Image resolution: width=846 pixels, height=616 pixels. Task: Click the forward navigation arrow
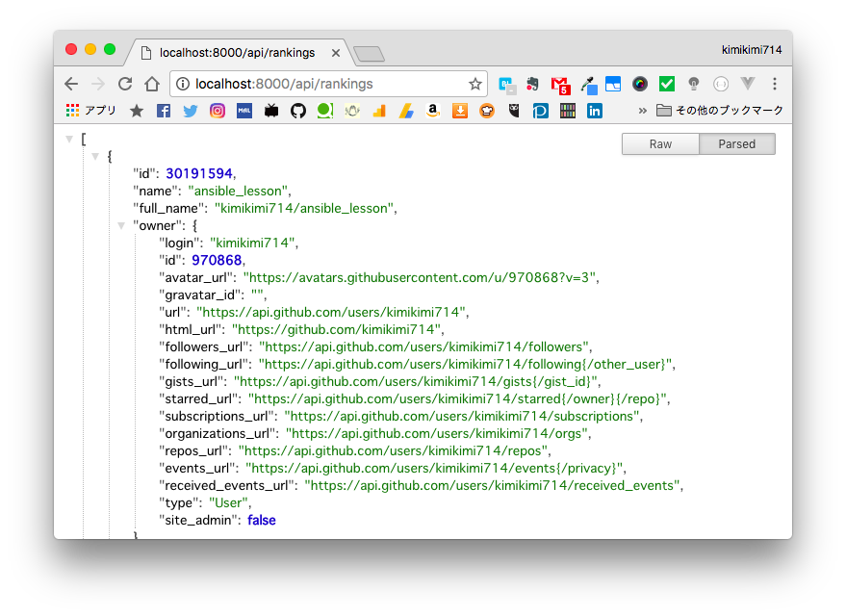tap(98, 84)
